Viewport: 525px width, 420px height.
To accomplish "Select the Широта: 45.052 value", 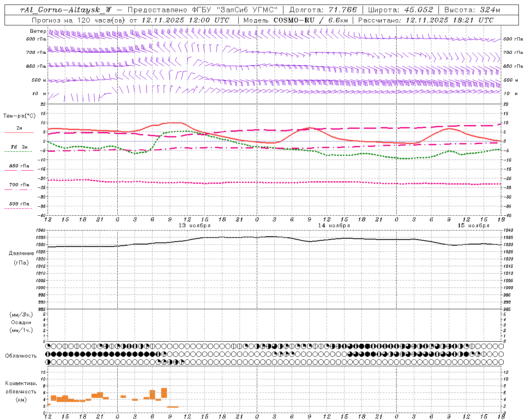I will click(x=401, y=10).
